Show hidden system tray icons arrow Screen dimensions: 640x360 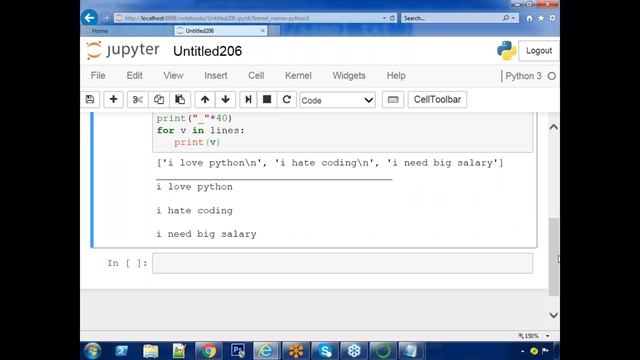522,351
